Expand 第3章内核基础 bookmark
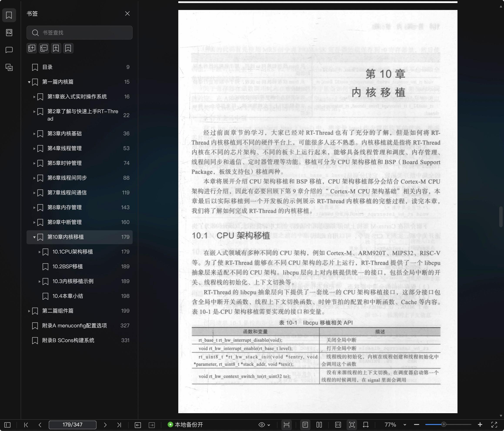 pyautogui.click(x=34, y=134)
